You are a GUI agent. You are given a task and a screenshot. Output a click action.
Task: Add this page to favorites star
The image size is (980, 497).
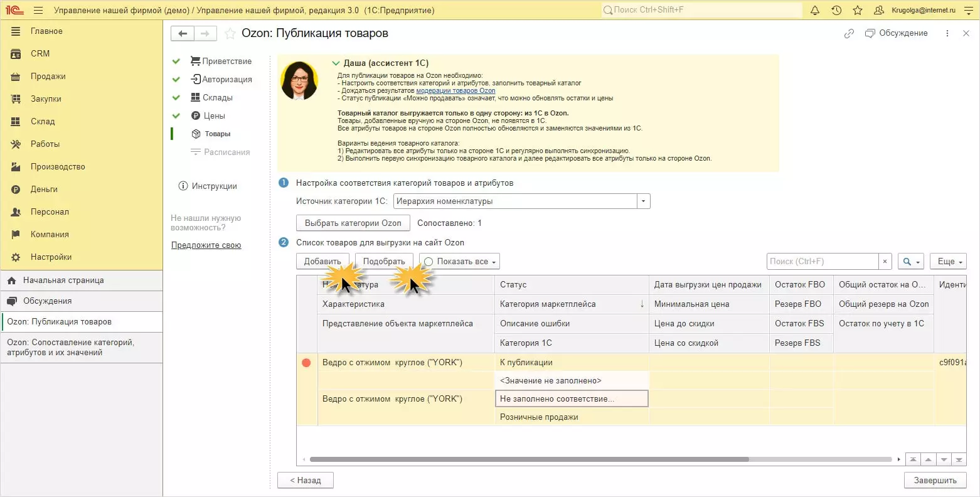click(x=230, y=33)
